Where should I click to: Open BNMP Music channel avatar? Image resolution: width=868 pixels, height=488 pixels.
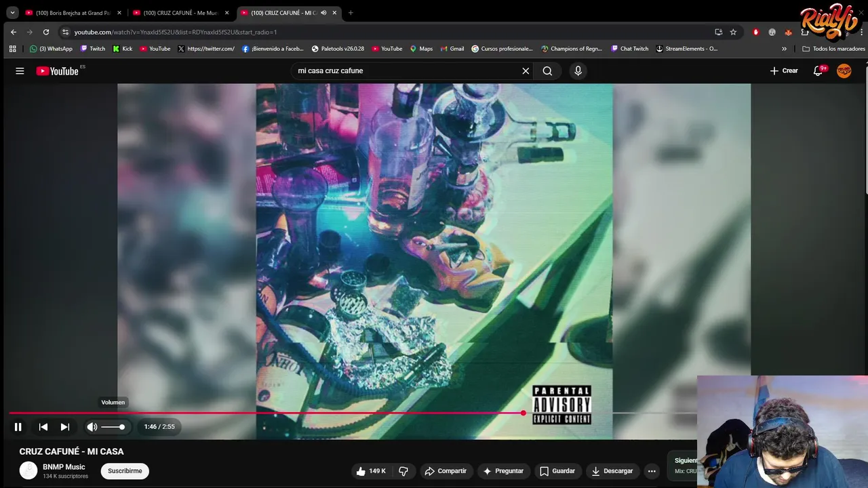[28, 470]
